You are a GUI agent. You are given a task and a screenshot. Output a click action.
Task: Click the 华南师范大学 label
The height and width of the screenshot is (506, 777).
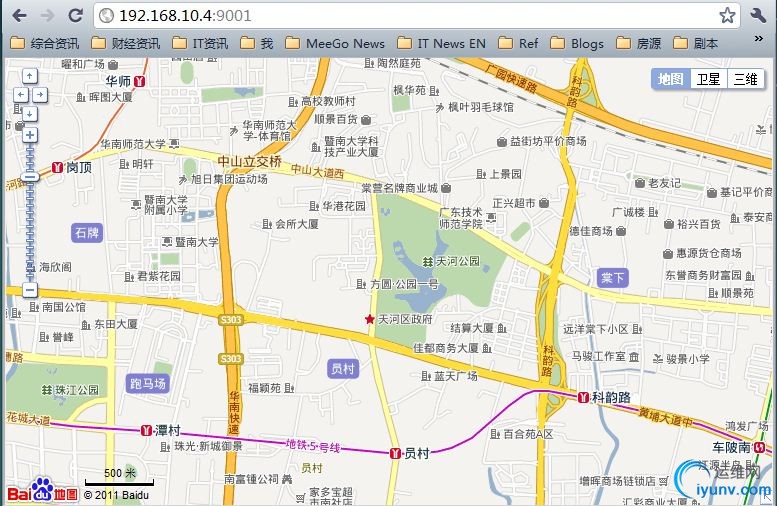click(140, 144)
